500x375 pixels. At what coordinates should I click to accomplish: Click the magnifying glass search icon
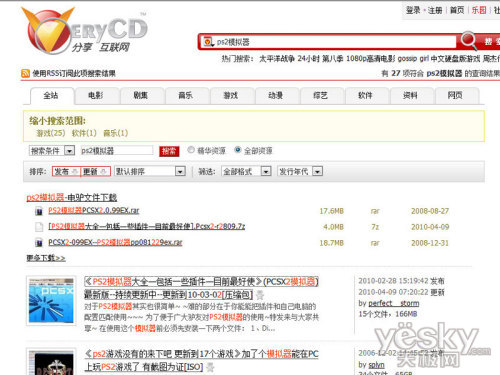pos(469,41)
